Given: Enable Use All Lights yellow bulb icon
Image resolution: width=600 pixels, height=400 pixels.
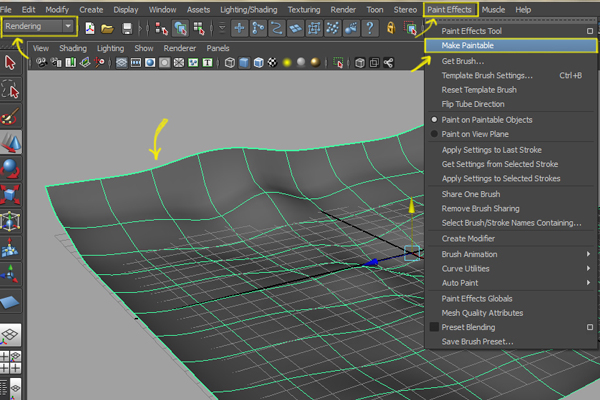Looking at the screenshot, I should pos(287,62).
